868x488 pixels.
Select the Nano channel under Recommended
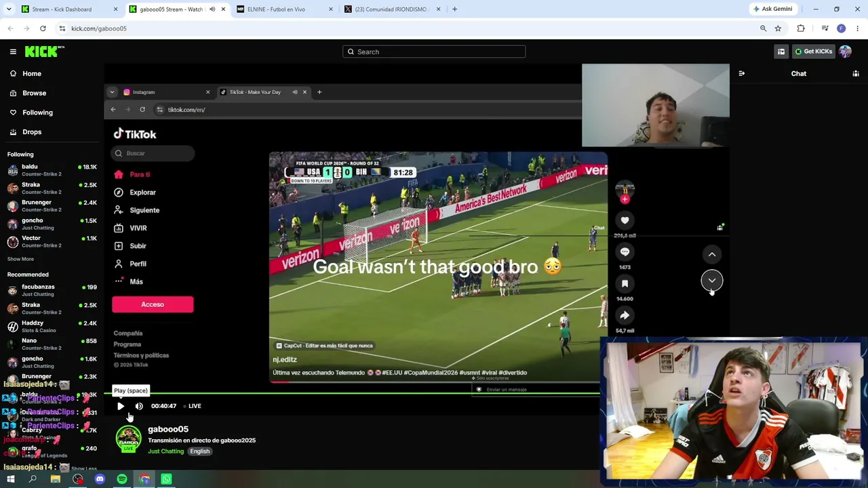(x=52, y=344)
